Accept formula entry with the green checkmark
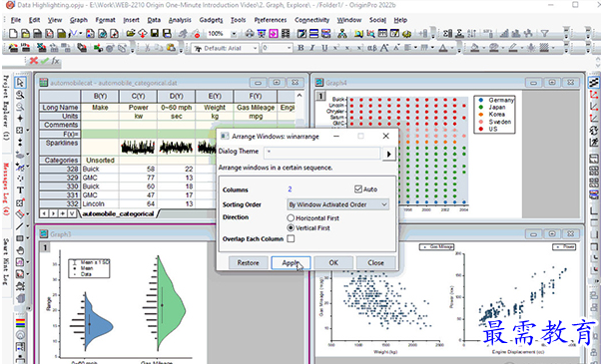 tap(45, 61)
